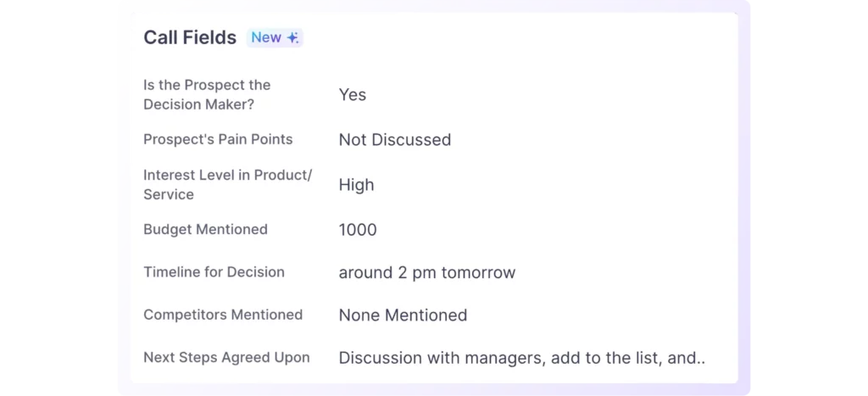Image resolution: width=868 pixels, height=396 pixels.
Task: Click the sparkle icon beside New
Action: (x=292, y=38)
